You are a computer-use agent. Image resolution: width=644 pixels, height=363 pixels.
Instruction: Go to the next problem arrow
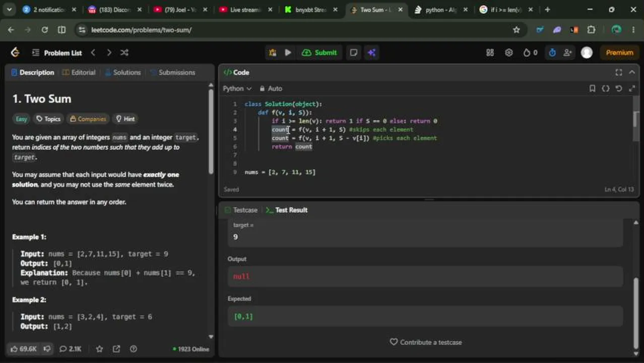click(x=109, y=52)
